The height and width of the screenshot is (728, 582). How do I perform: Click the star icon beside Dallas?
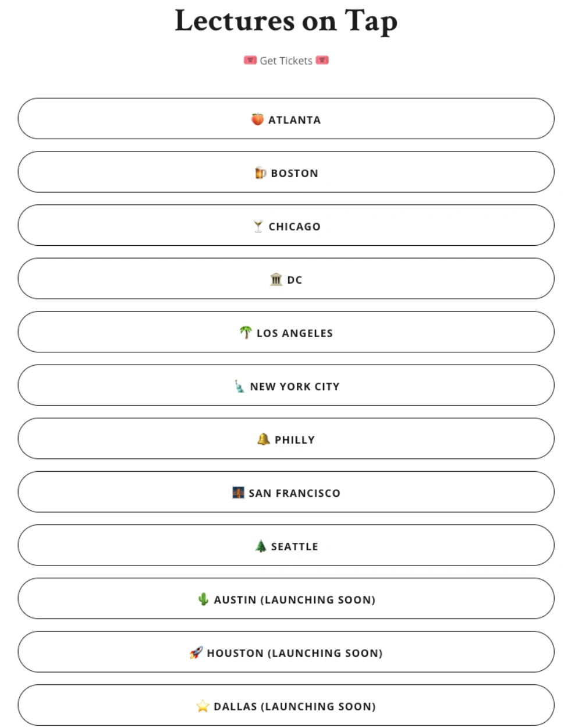203,706
